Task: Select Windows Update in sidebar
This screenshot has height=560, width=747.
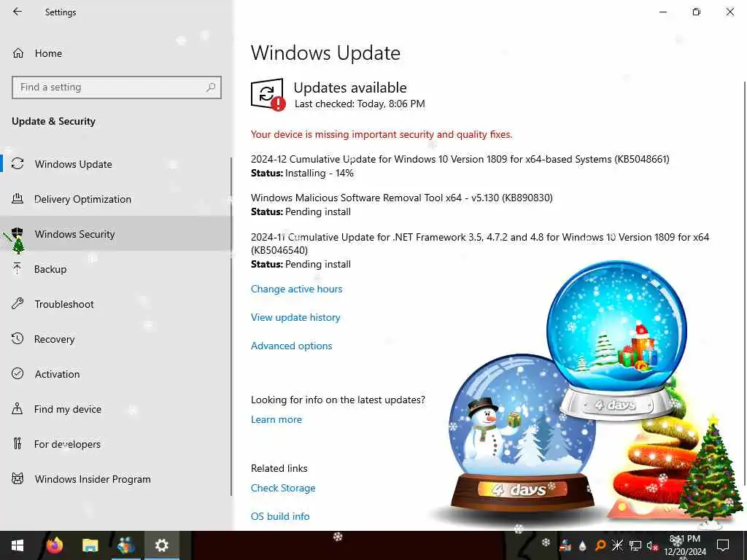Action: pos(117,164)
